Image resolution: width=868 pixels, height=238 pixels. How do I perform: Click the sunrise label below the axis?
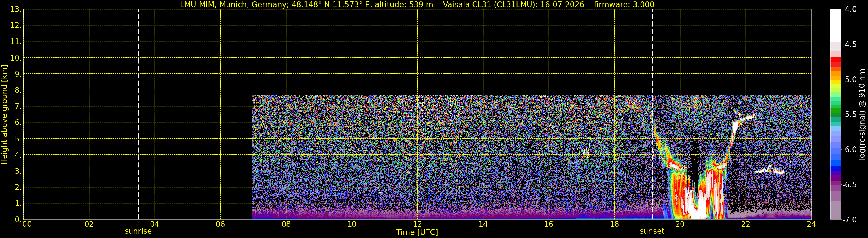point(138,231)
